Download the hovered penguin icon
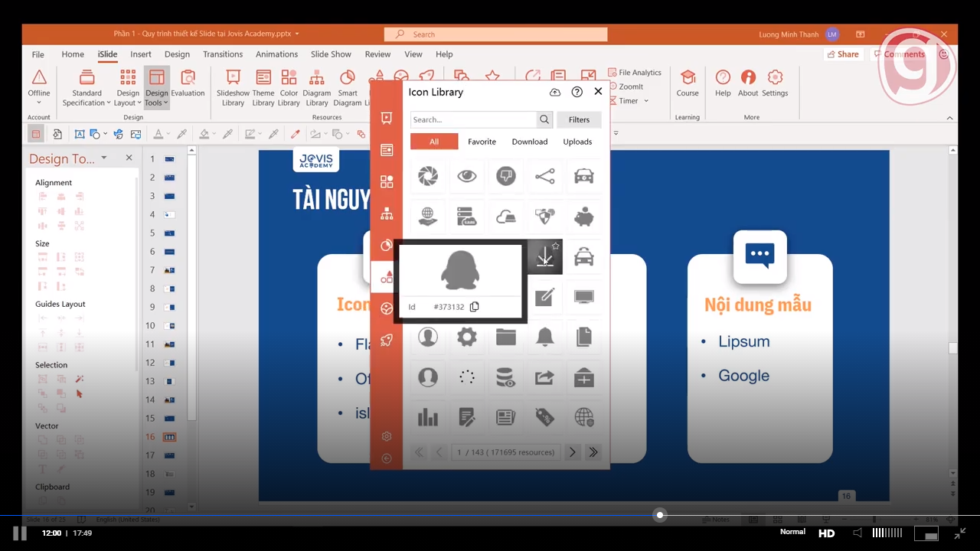 (544, 259)
